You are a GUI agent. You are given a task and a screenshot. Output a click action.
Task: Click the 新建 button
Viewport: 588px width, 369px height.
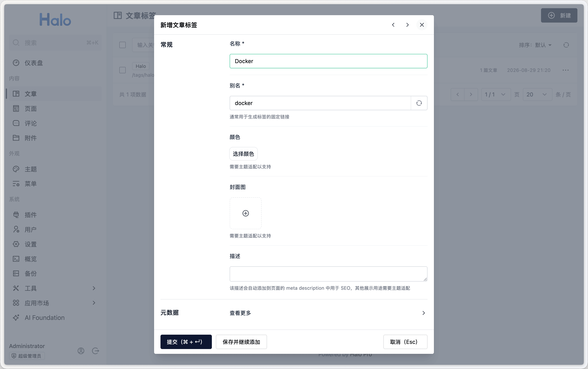[x=559, y=15]
